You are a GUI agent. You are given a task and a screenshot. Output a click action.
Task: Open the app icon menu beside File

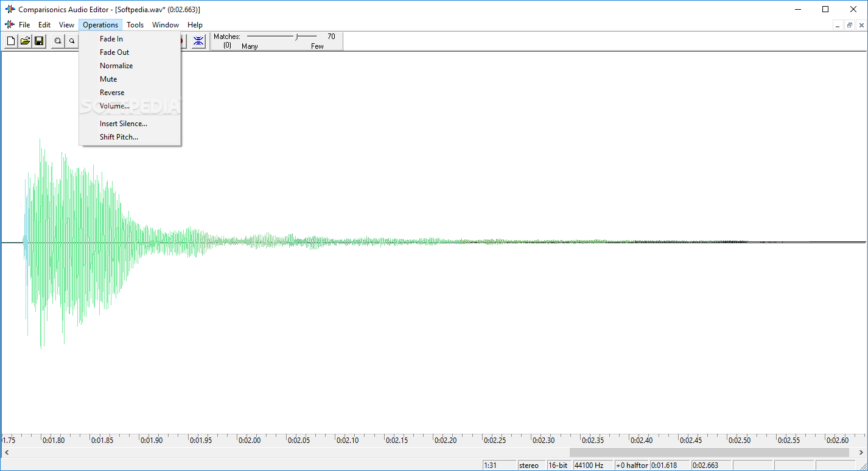9,25
